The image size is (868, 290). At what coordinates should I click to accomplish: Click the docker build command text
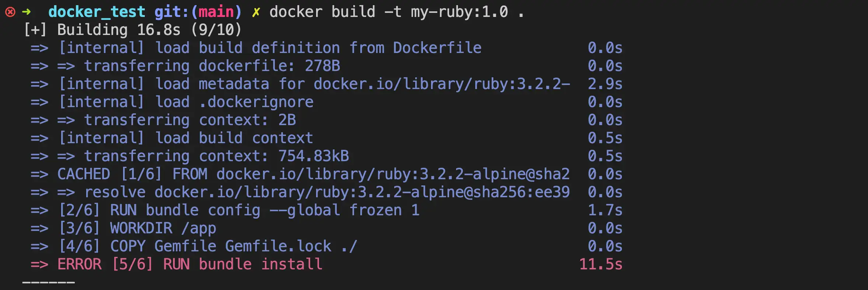point(396,12)
